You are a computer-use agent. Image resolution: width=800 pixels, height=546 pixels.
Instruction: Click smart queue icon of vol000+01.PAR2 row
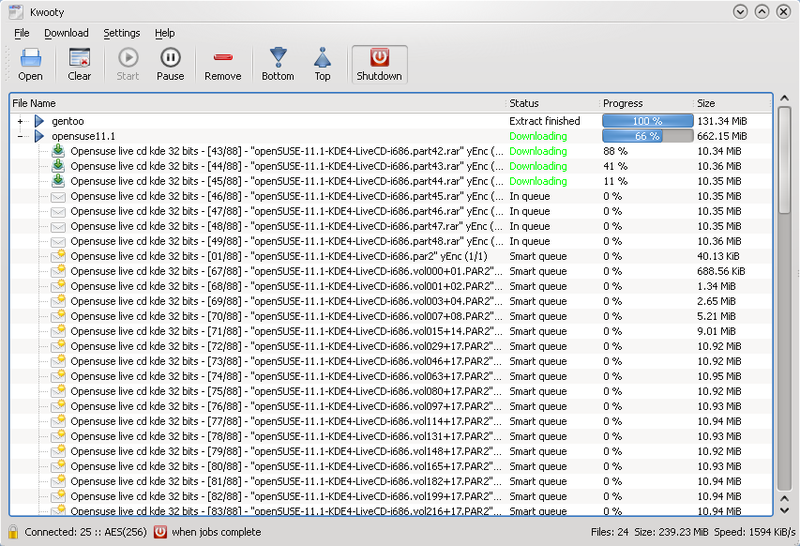click(x=58, y=271)
